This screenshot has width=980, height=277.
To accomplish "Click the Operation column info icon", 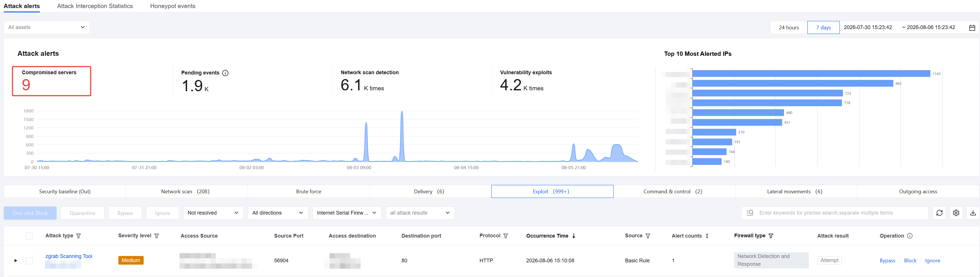I will pos(910,236).
